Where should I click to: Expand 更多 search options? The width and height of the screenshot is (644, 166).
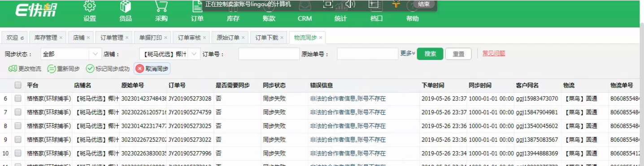click(x=407, y=53)
